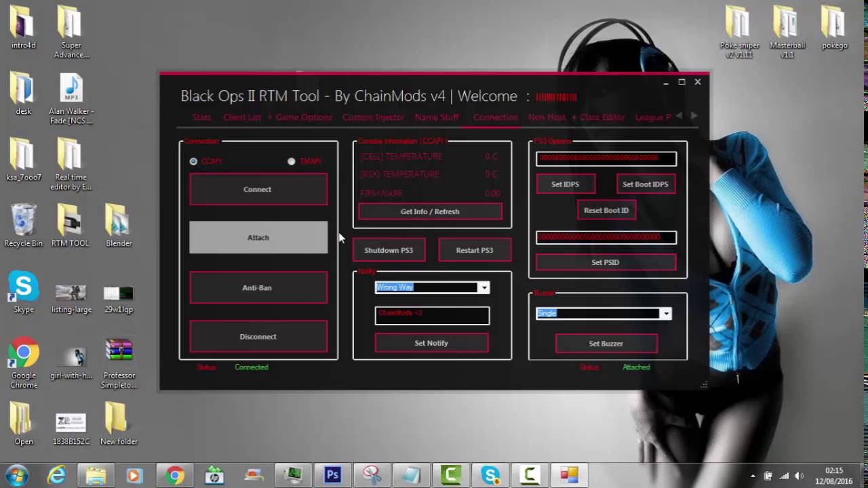
Task: Click Photoshop icon in the taskbar
Action: [332, 475]
